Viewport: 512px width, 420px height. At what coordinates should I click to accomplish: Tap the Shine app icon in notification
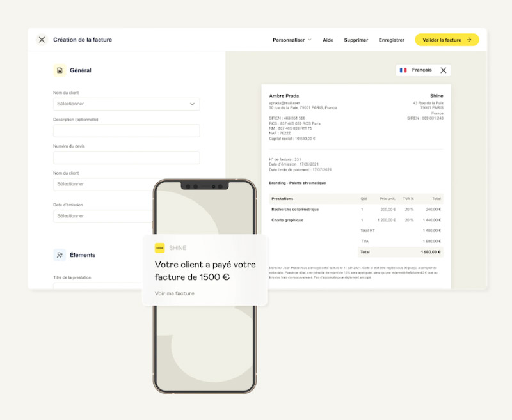point(159,248)
